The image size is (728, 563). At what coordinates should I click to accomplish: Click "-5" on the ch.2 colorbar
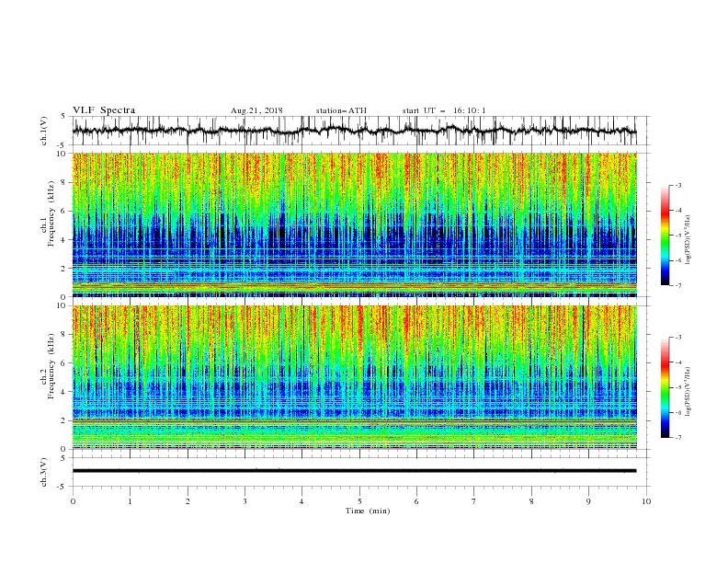pyautogui.click(x=678, y=387)
